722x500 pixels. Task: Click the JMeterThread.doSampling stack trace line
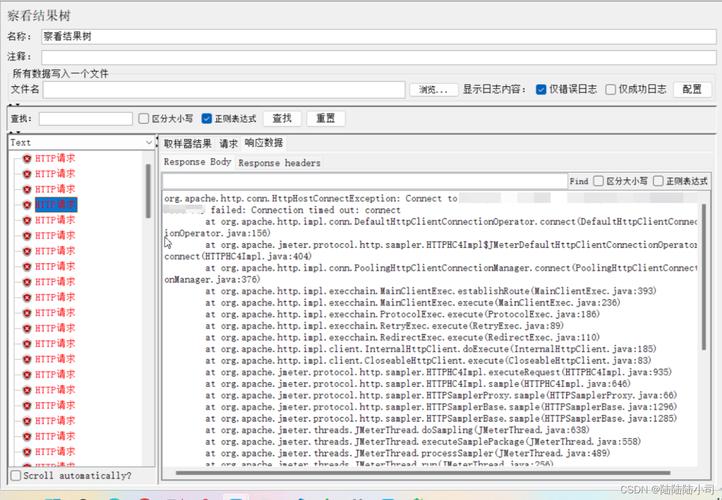tap(397, 430)
